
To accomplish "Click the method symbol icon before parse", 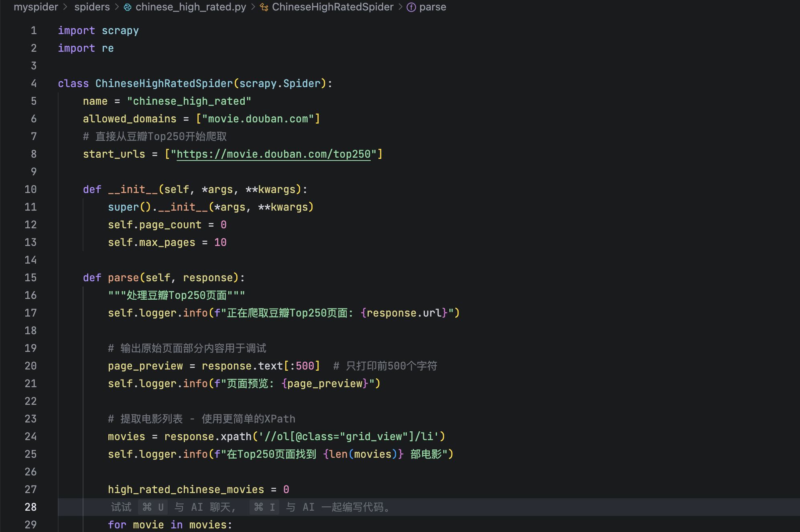I will [x=411, y=7].
